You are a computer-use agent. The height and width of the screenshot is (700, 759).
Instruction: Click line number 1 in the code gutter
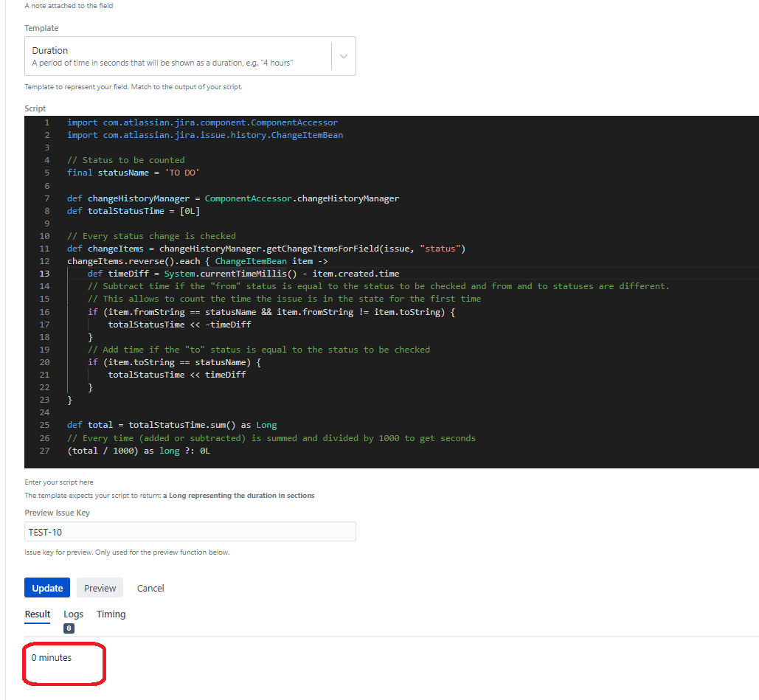point(46,122)
